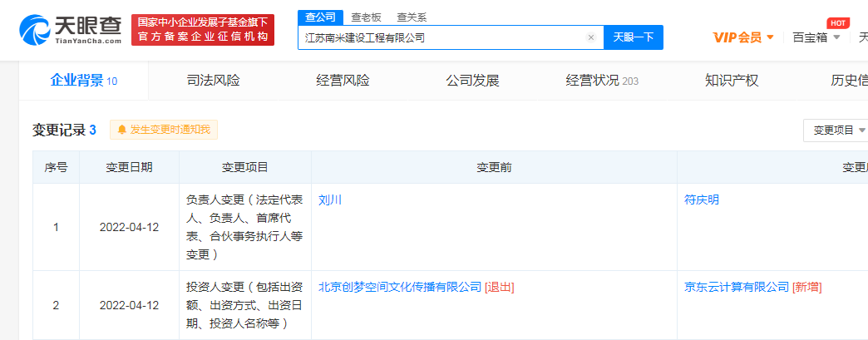Clear the search box with the X icon
Viewport: 868px width, 340px height.
click(x=590, y=37)
